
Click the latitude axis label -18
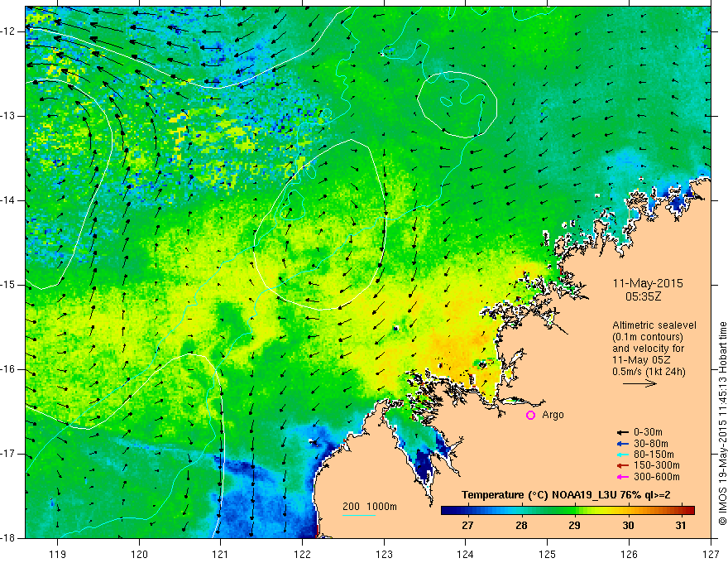click(8, 538)
